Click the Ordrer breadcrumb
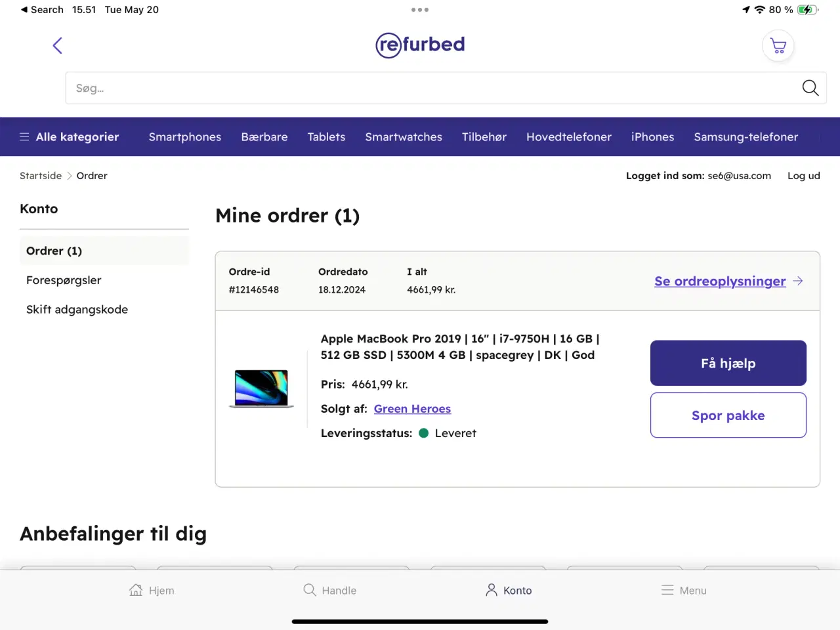Viewport: 840px width, 630px height. point(92,175)
